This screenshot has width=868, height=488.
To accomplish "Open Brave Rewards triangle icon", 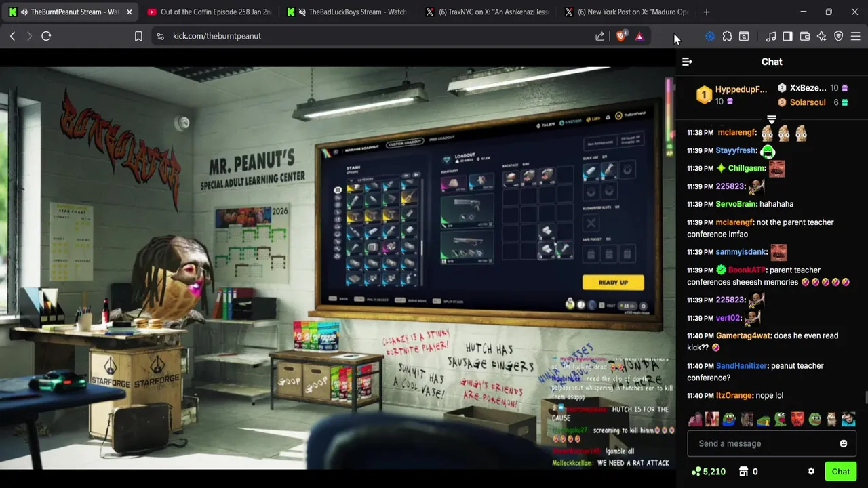I will 639,36.
